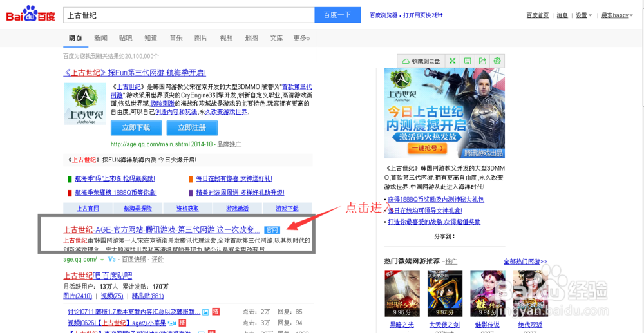Switch to the 音乐 tab
The width and height of the screenshot is (644, 333).
coord(176,38)
